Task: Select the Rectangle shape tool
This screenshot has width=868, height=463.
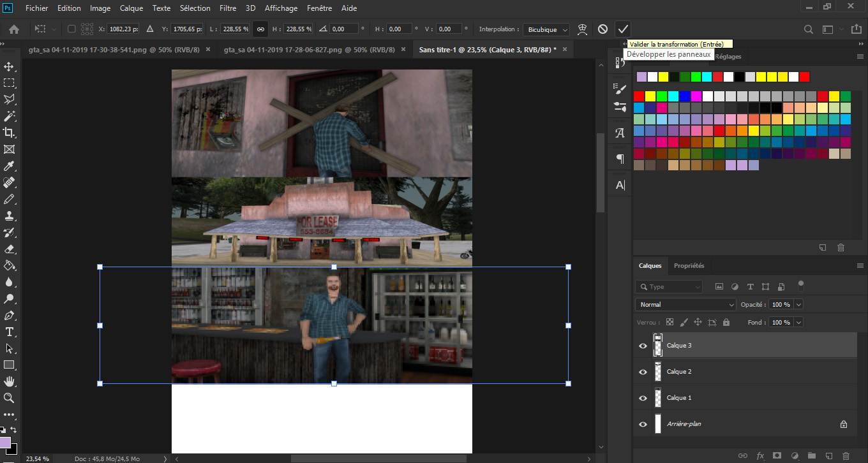Action: 10,365
